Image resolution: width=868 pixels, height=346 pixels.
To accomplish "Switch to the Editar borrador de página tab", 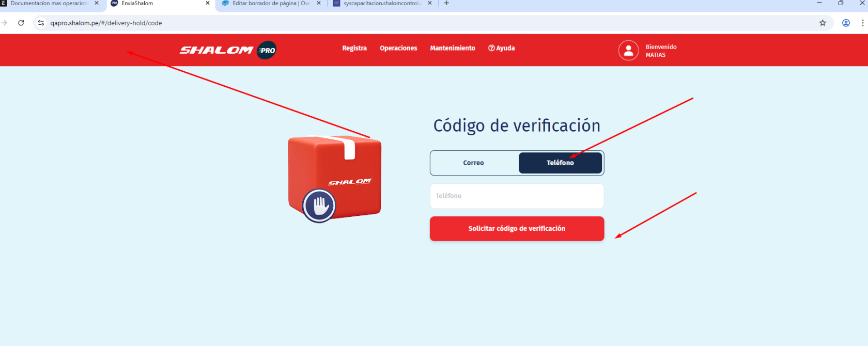I will (x=269, y=3).
